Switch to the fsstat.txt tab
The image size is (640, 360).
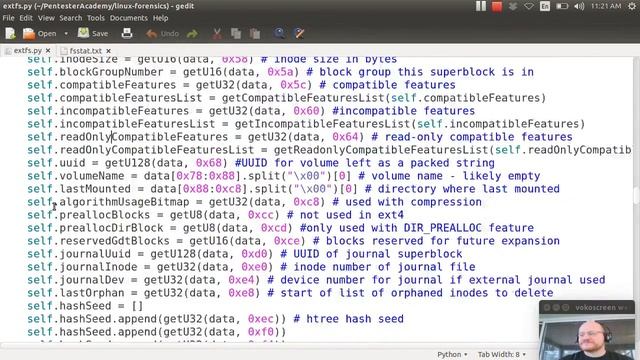point(85,51)
